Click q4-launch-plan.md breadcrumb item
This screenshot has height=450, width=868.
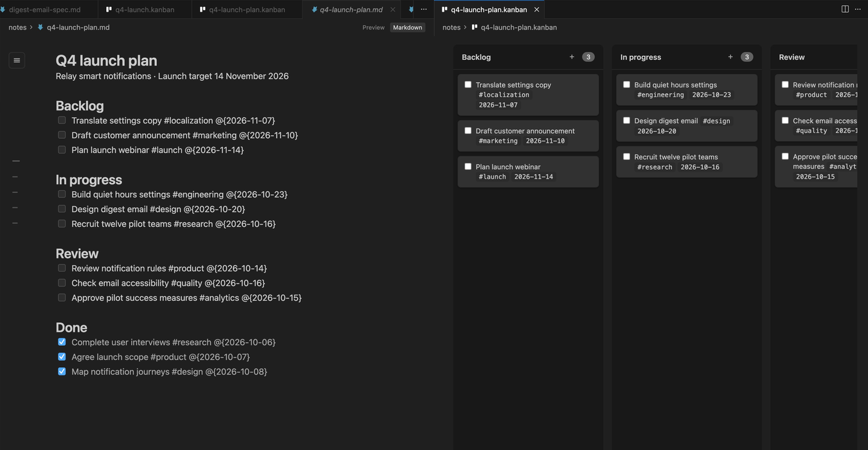(78, 28)
